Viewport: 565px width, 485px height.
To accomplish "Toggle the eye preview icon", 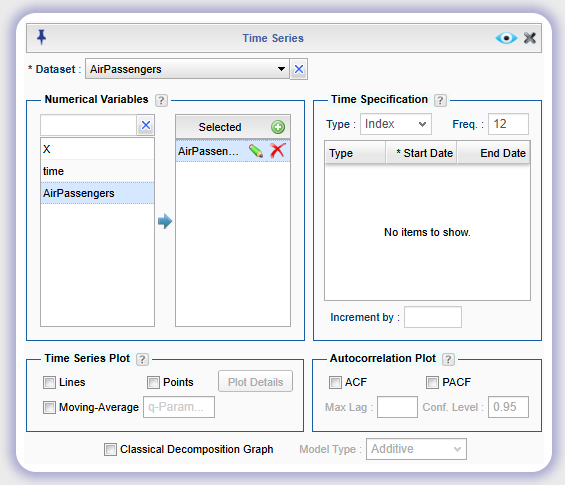I will [x=506, y=38].
